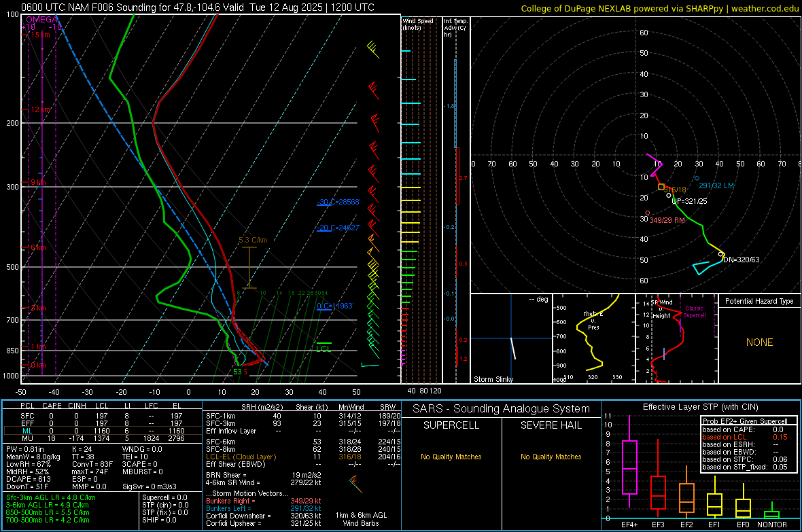Click the green LCL level marker line
This screenshot has width=802, height=532.
pos(324,343)
